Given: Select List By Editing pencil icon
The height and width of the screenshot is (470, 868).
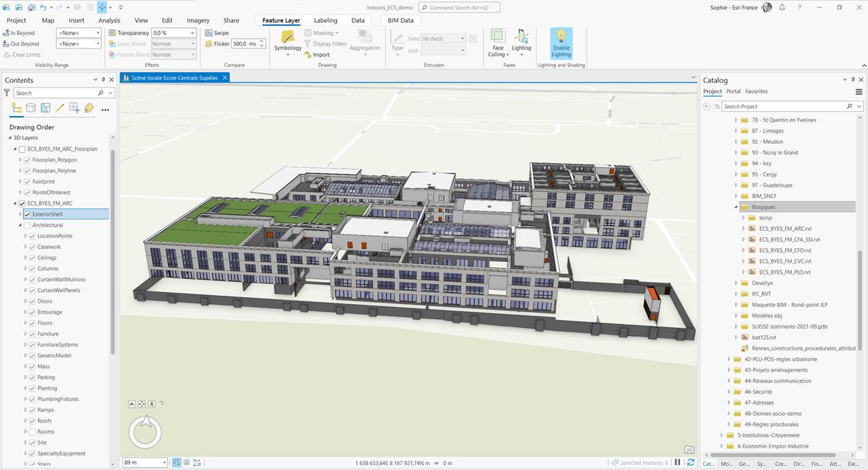Looking at the screenshot, I should click(60, 108).
